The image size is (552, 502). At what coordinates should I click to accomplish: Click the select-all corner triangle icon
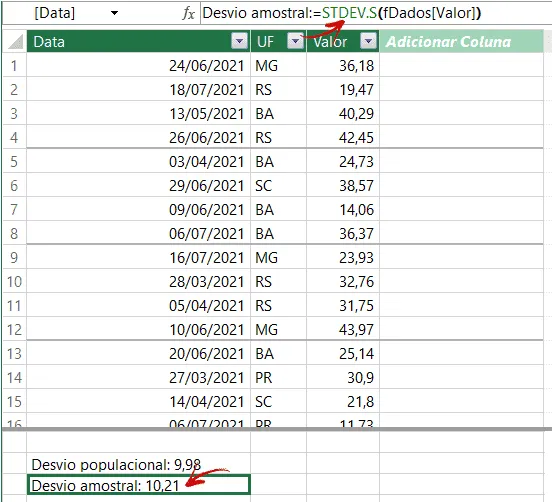[15, 42]
